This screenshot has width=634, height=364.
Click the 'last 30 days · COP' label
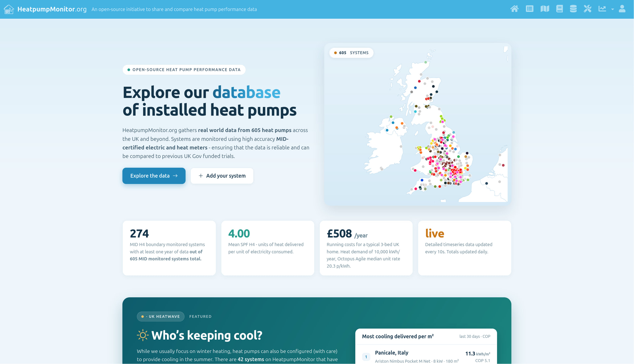click(x=475, y=336)
